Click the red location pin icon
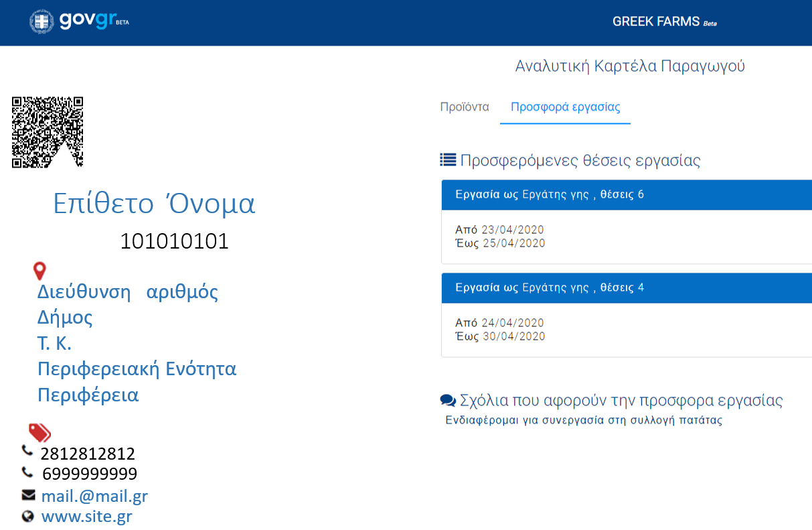Viewport: 812px width, 530px height. point(39,271)
